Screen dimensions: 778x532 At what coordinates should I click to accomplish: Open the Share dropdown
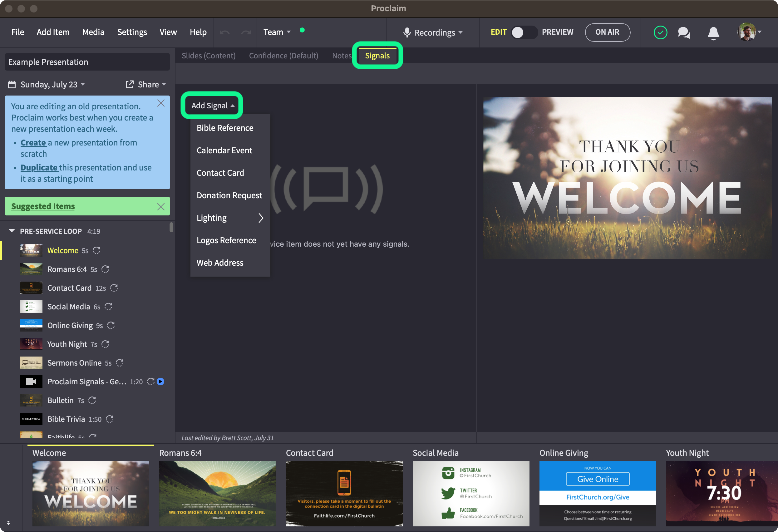coord(145,84)
